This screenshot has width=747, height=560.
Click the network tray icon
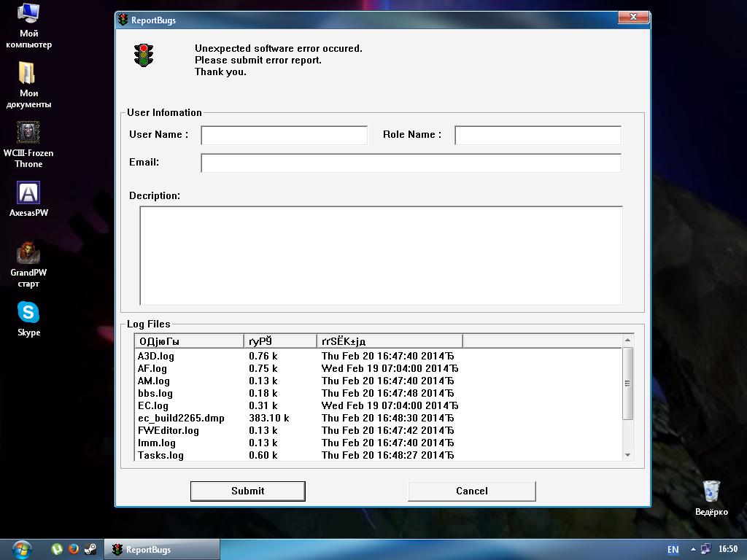(x=705, y=549)
